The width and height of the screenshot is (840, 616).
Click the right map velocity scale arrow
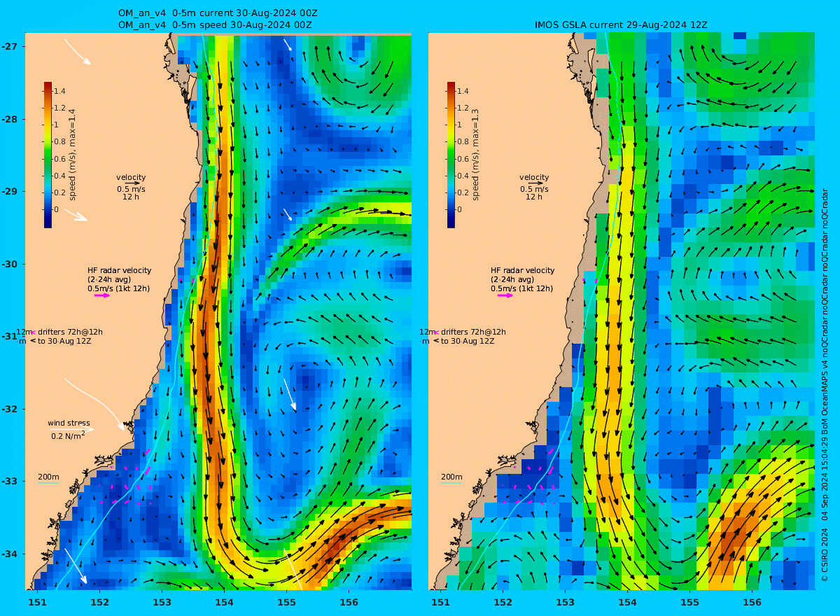[535, 183]
